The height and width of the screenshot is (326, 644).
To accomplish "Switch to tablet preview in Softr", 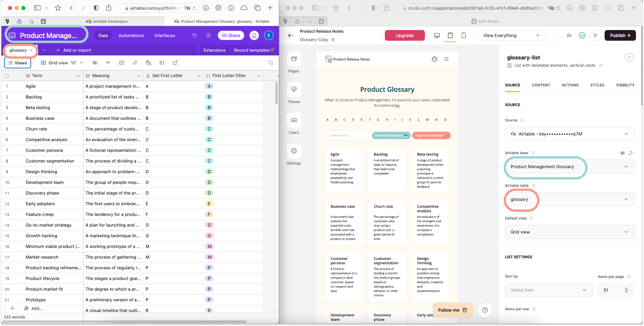I will point(450,36).
